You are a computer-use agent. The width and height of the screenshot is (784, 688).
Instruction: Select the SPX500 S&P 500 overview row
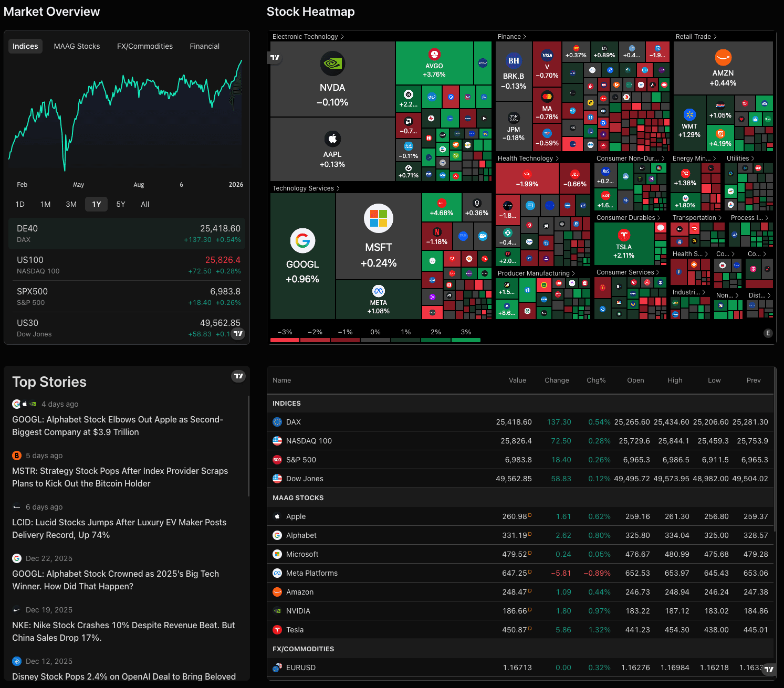[127, 297]
